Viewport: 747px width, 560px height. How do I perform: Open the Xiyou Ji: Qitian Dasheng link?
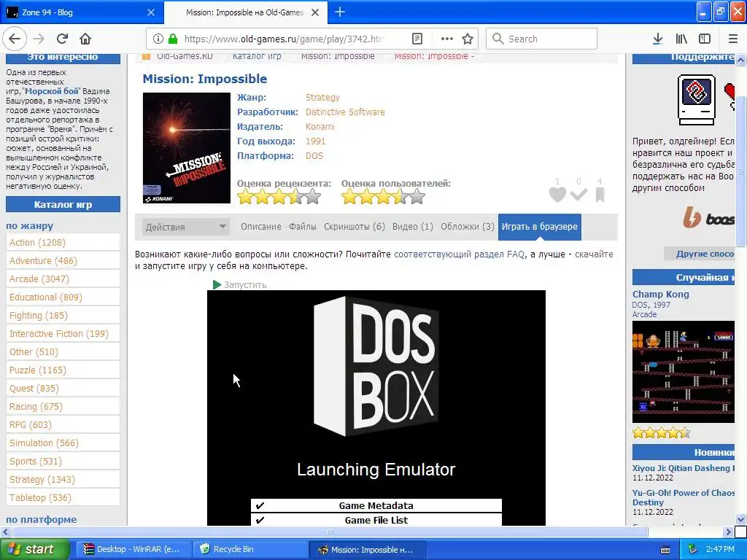[683, 468]
